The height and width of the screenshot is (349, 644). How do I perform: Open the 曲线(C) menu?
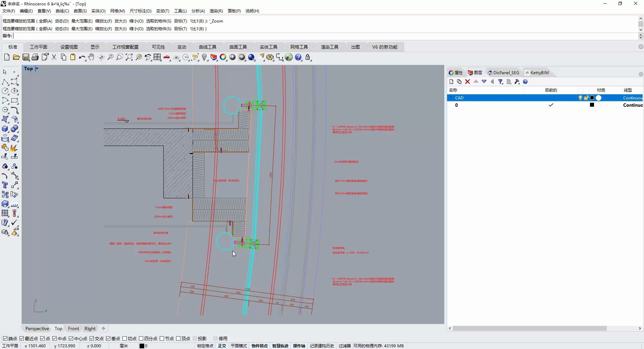(x=62, y=11)
